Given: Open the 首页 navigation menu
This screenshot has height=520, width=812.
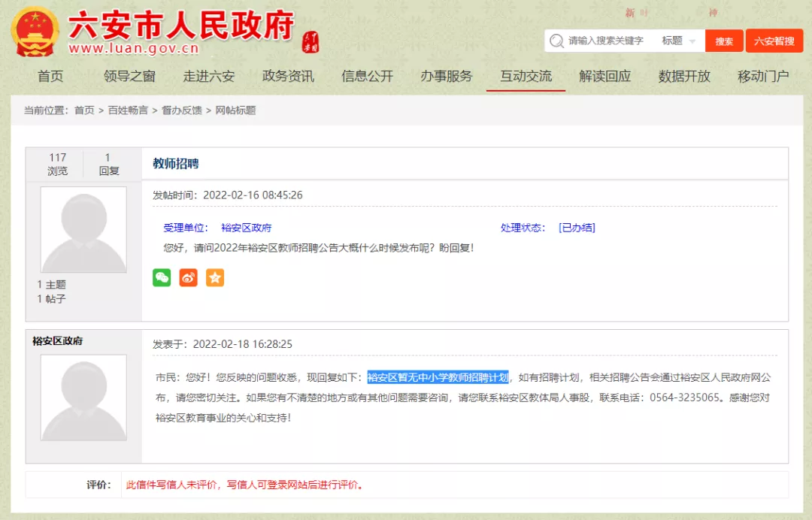Looking at the screenshot, I should pos(50,76).
